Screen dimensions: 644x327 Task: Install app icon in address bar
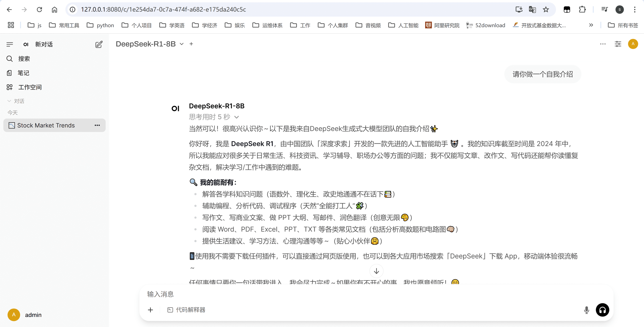pos(519,10)
